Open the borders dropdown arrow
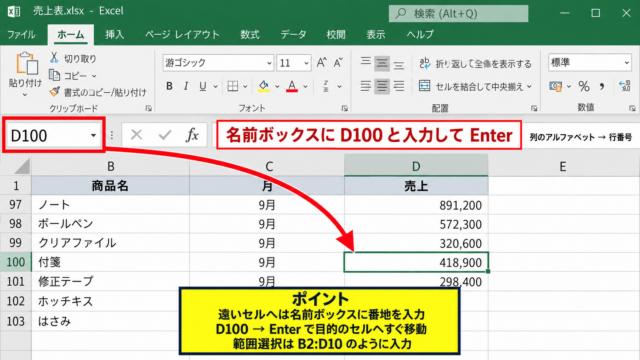The height and width of the screenshot is (360, 640). click(x=245, y=87)
